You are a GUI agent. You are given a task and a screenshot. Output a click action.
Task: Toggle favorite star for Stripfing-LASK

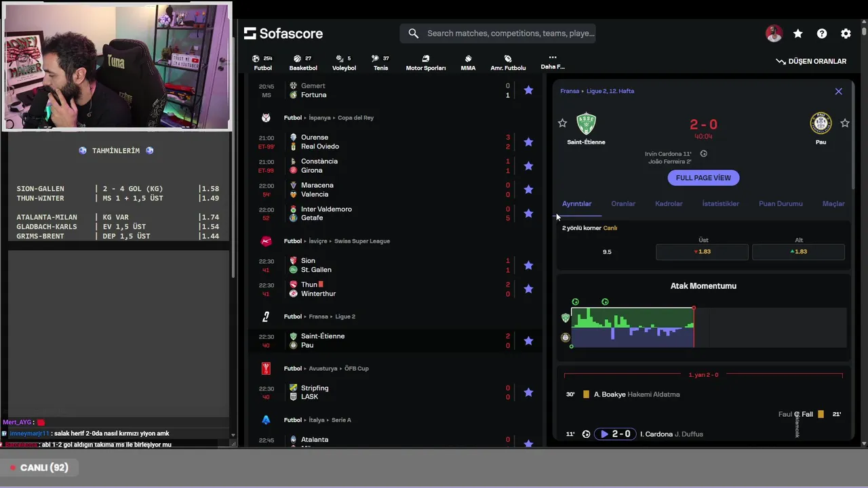[528, 392]
